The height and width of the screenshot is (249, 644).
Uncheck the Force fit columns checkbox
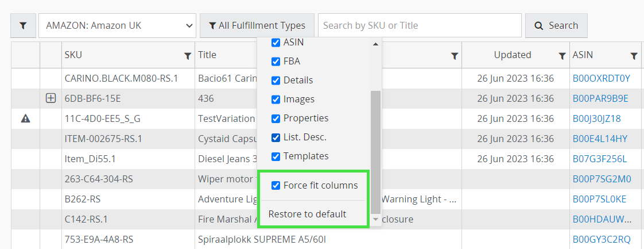click(276, 185)
